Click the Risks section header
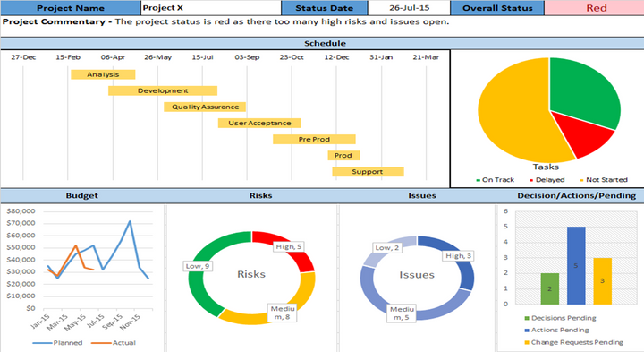Screen dimensions: 644x352 coord(261,196)
